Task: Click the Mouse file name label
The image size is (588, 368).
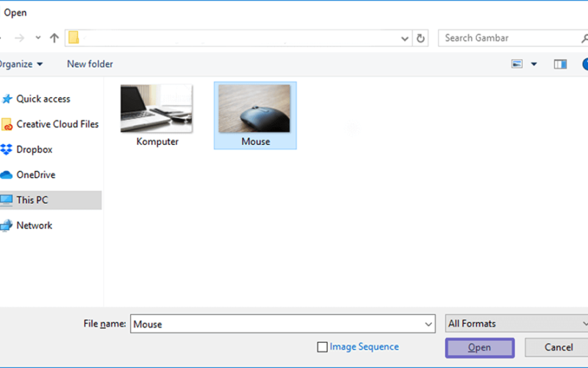Action: pyautogui.click(x=255, y=141)
